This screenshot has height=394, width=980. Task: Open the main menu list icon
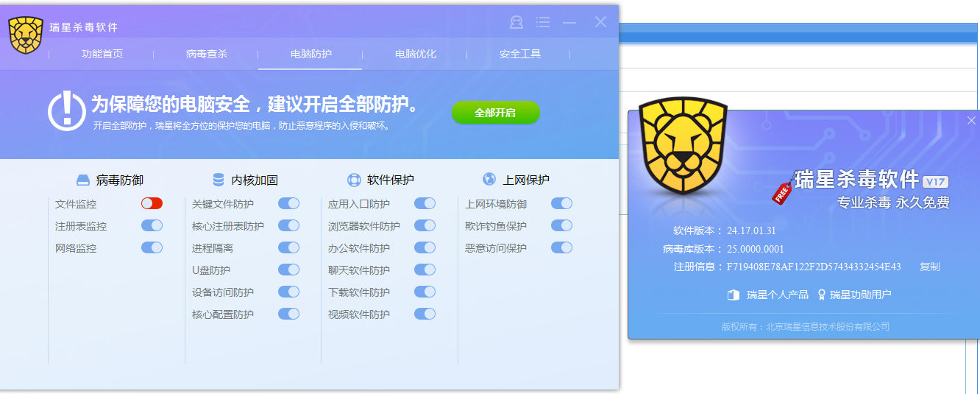[543, 22]
